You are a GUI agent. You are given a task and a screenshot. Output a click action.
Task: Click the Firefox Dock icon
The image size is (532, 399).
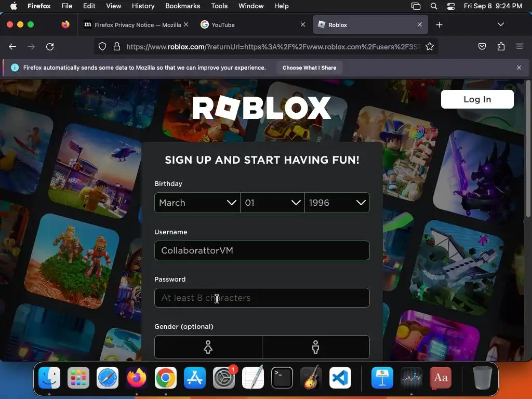point(137,378)
